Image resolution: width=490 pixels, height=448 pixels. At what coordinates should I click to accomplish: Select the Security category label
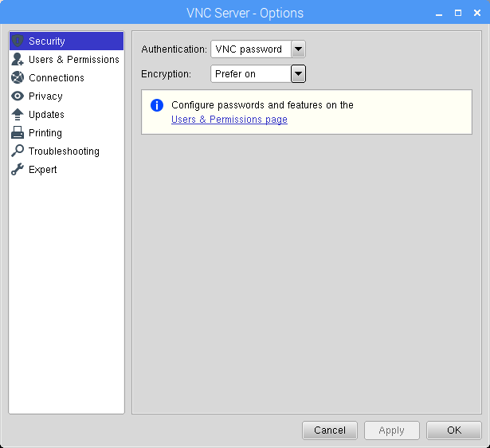(47, 41)
